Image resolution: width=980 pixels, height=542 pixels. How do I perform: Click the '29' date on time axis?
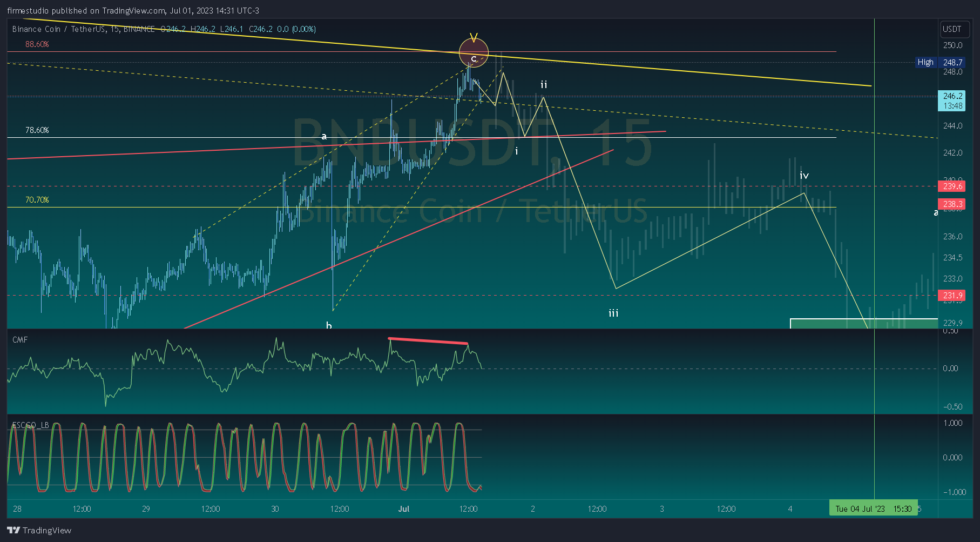click(x=146, y=509)
